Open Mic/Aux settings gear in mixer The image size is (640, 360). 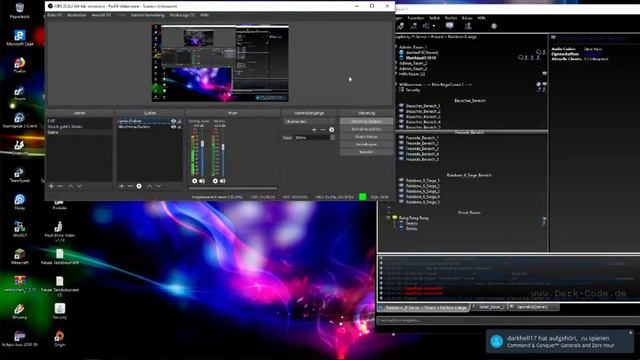click(x=215, y=181)
